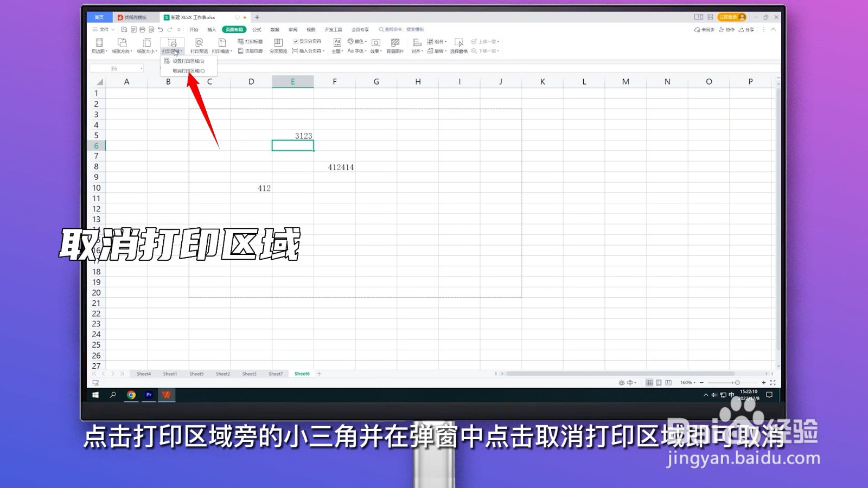Choose 设置打印区域(S) from the menu
Screen dimensions: 868x488
189,61
